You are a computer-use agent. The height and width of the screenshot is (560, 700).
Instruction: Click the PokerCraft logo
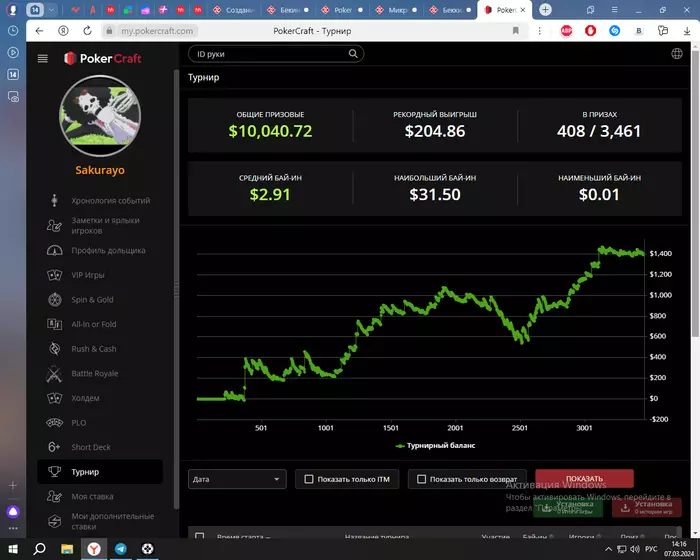pos(103,59)
